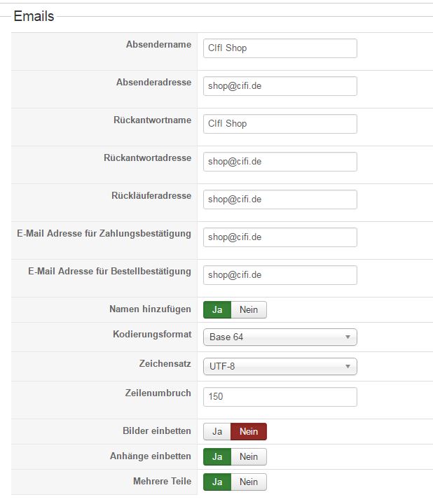Enable Bilder einbetten with Ja

pyautogui.click(x=217, y=432)
